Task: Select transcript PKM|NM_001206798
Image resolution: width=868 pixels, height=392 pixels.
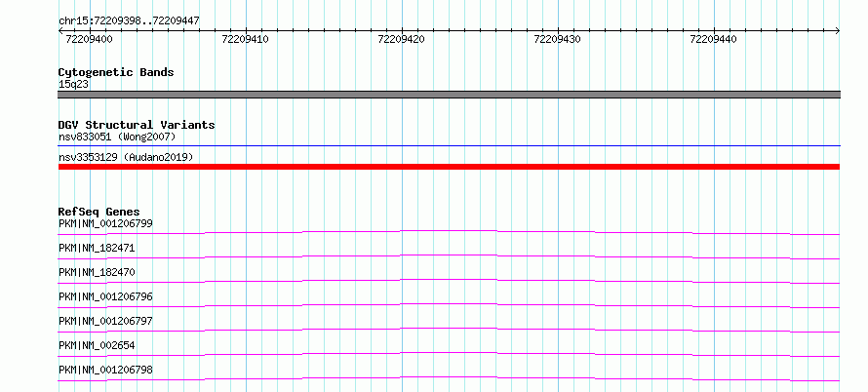Action: click(x=105, y=370)
